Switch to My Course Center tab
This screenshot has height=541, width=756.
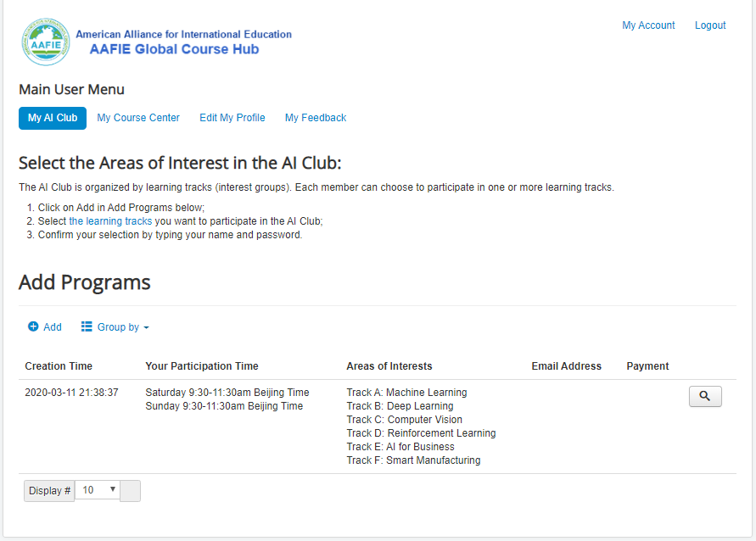(x=138, y=118)
